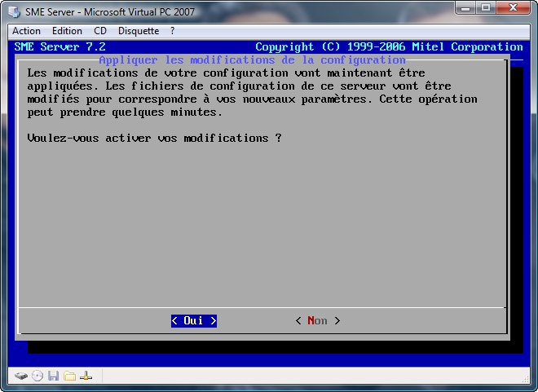Image resolution: width=538 pixels, height=392 pixels.
Task: Minimize the Virtual PC window
Action: click(465, 8)
